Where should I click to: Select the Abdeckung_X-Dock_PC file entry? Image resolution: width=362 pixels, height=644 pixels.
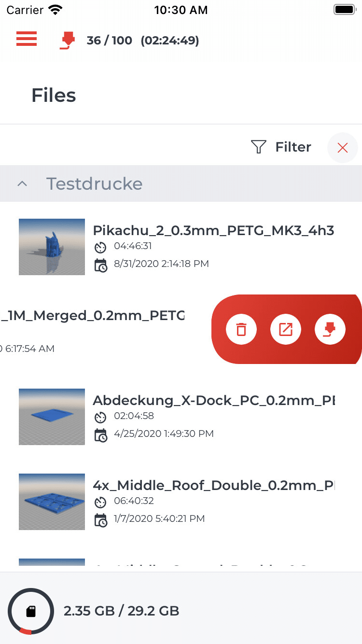213,400
